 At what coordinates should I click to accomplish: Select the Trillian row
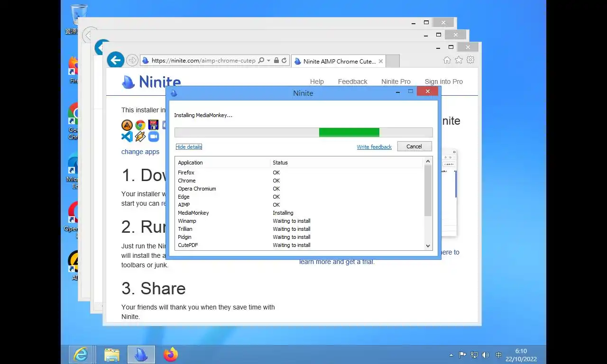click(300, 229)
